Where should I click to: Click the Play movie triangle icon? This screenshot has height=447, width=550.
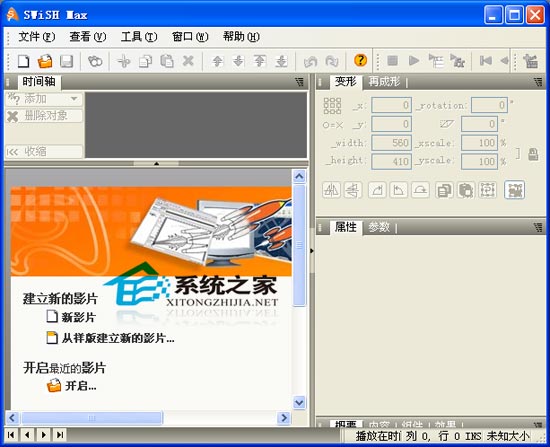[414, 61]
